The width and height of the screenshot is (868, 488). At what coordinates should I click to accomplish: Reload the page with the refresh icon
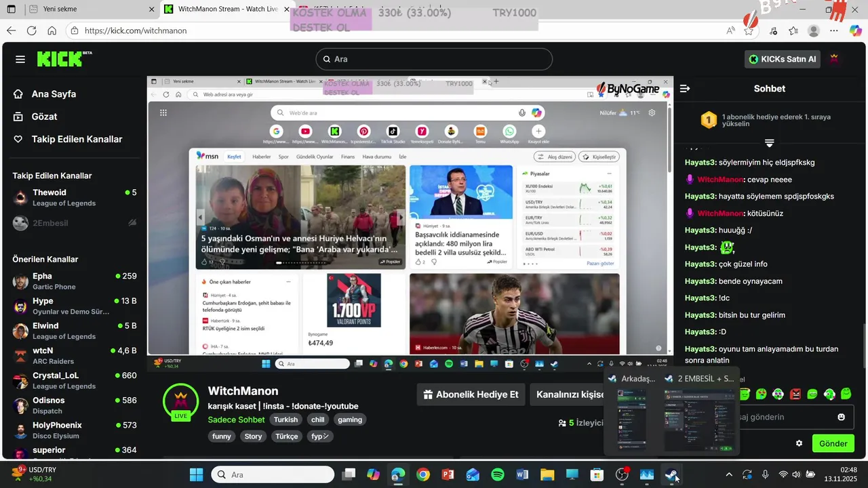31,30
